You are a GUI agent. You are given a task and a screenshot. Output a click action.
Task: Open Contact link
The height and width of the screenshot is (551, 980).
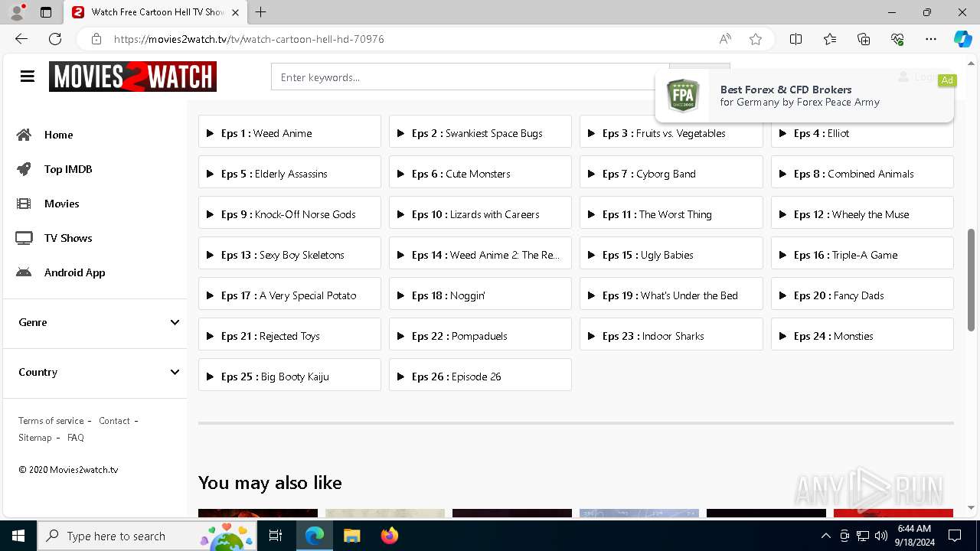114,421
